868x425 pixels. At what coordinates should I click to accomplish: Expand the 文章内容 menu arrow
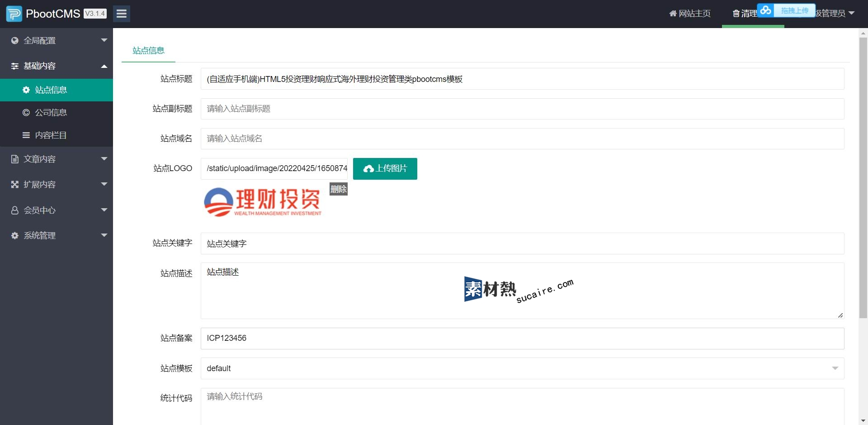104,159
